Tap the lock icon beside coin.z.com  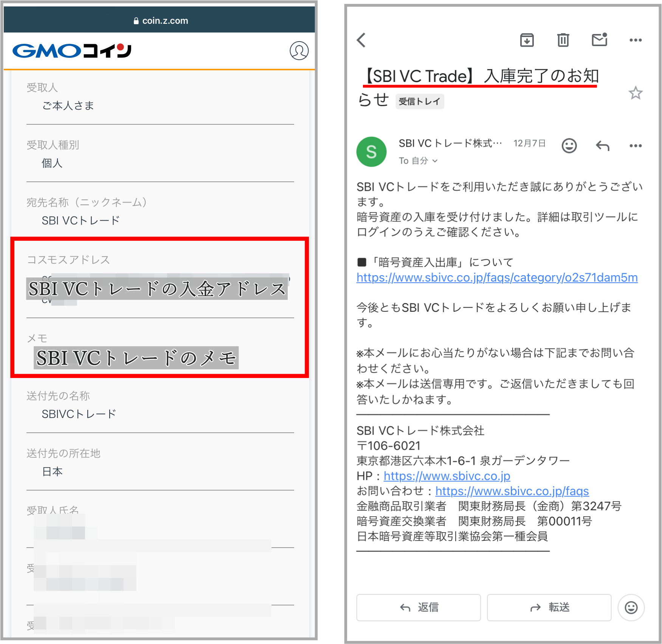click(x=136, y=21)
